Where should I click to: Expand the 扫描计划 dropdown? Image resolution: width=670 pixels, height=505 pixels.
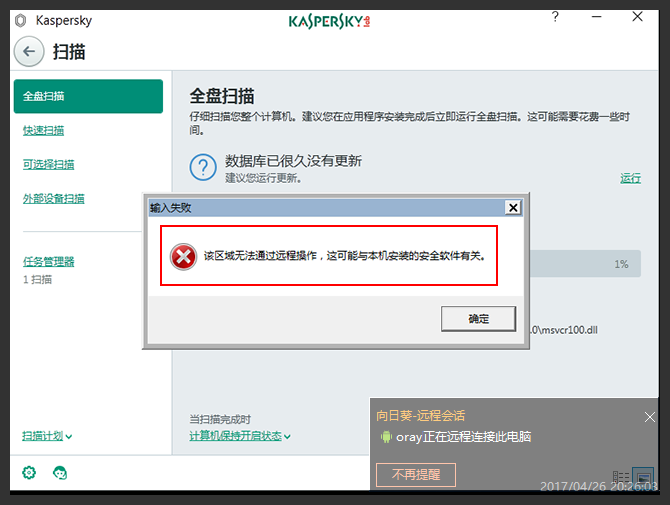47,436
